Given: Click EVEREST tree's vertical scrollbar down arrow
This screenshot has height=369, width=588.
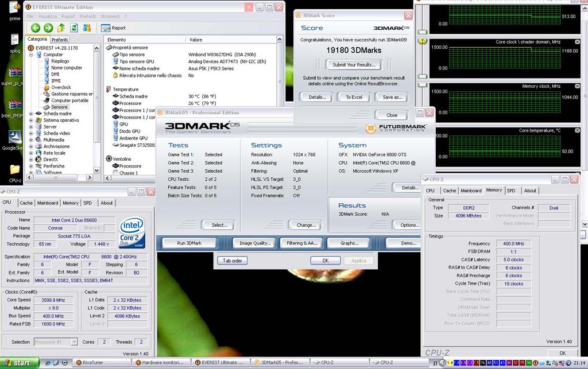Looking at the screenshot, I should pyautogui.click(x=96, y=170).
